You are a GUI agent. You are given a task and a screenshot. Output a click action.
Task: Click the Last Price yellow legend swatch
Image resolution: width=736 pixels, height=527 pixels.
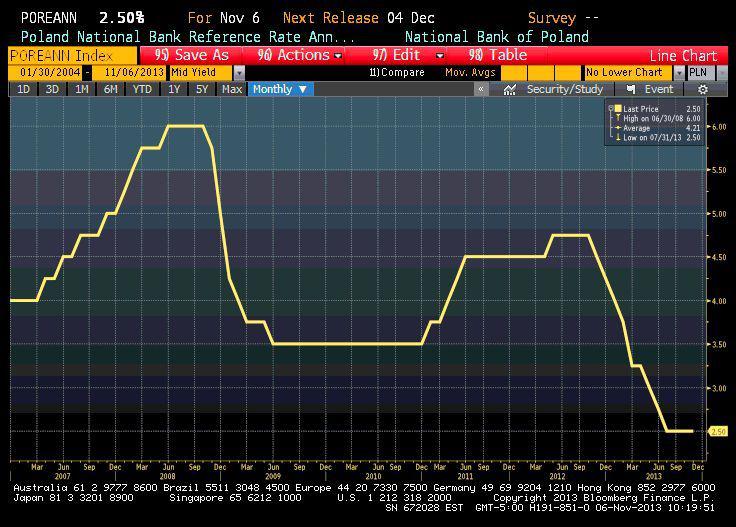click(x=619, y=107)
